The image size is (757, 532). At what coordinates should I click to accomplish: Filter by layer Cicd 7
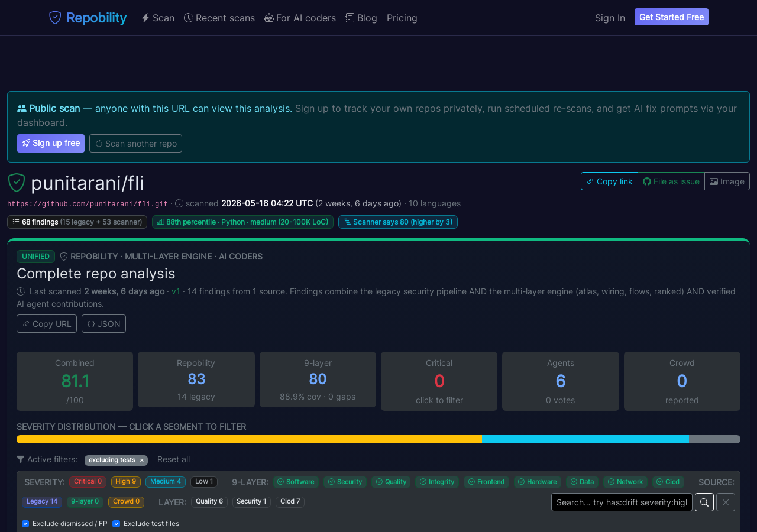290,502
